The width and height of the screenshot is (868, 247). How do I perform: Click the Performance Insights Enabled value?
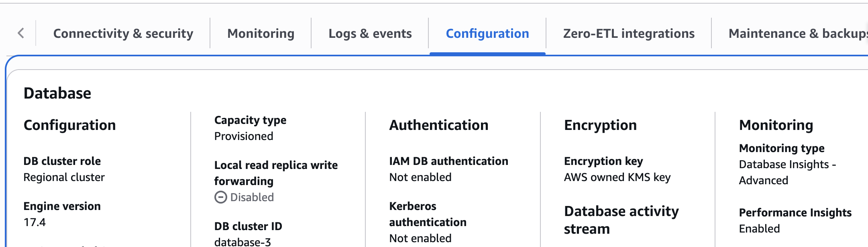tap(759, 229)
